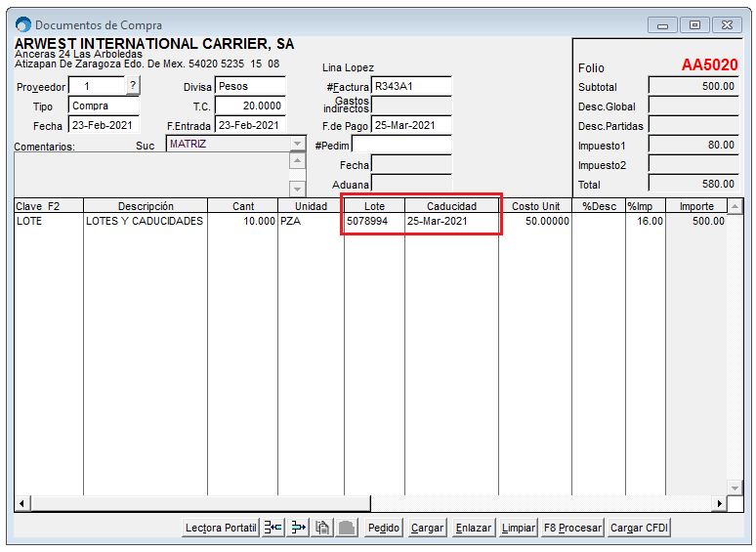Click the Lectora Portatil button
756x552 pixels.
tap(221, 528)
